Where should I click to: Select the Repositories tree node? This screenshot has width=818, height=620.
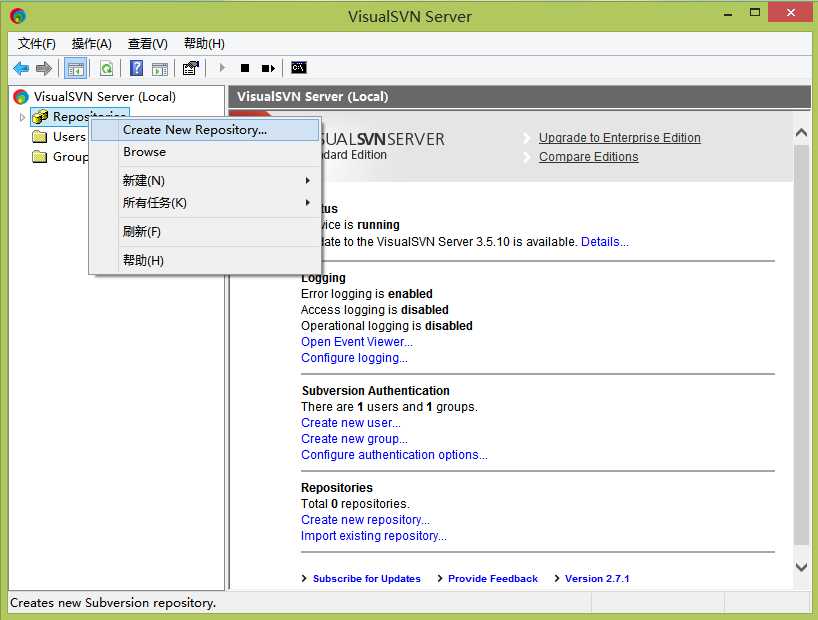(79, 116)
